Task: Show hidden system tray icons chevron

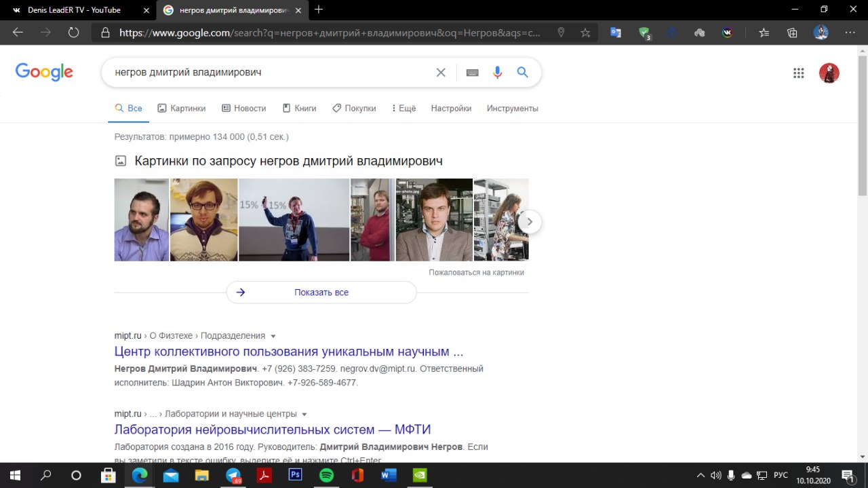Action: (x=701, y=475)
